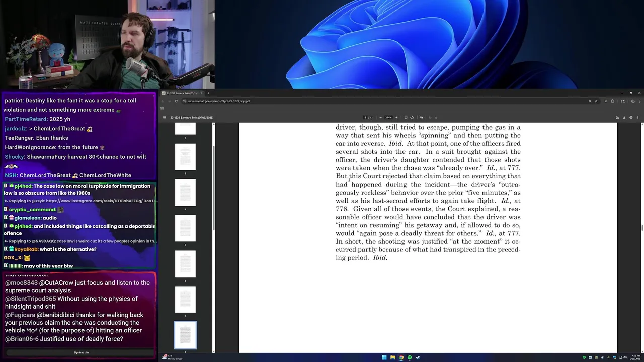The image size is (644, 362).
Task: Click the fit to page icon
Action: click(x=406, y=117)
